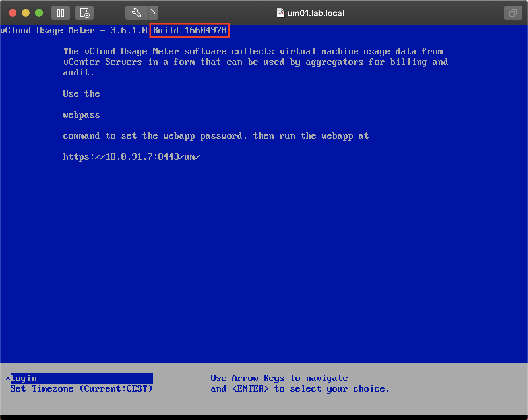Minimize the window with the yellow button
Viewport: 528px width, 420px height.
click(x=26, y=13)
